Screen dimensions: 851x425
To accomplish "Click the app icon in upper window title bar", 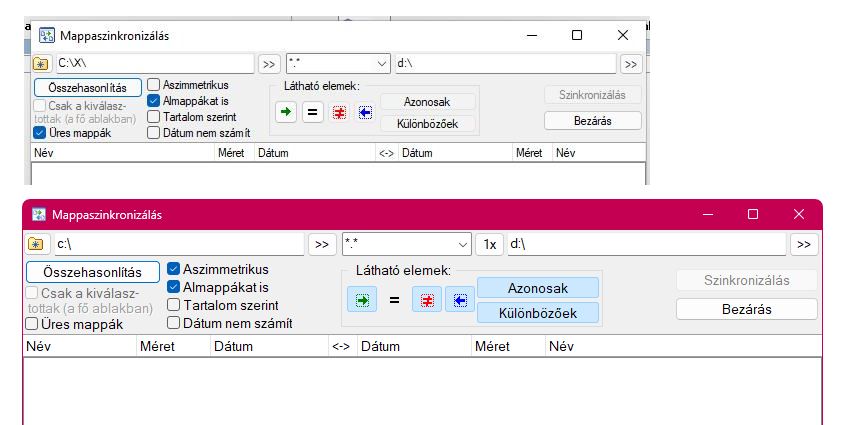I will pyautogui.click(x=47, y=36).
